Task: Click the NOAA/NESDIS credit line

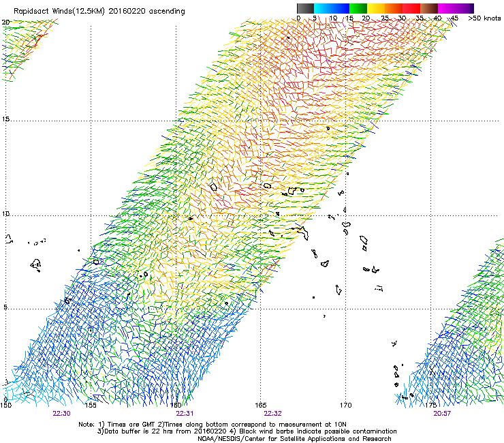Action: pyautogui.click(x=294, y=439)
